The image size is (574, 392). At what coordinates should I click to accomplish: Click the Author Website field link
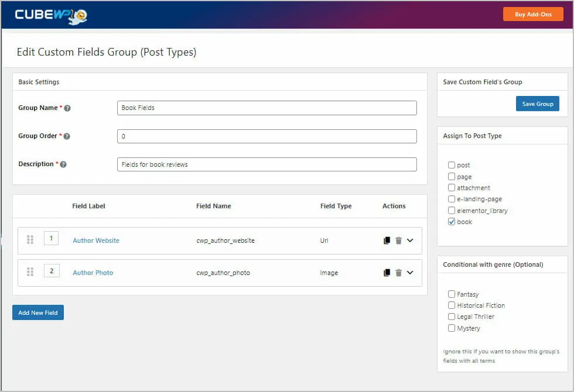click(95, 240)
